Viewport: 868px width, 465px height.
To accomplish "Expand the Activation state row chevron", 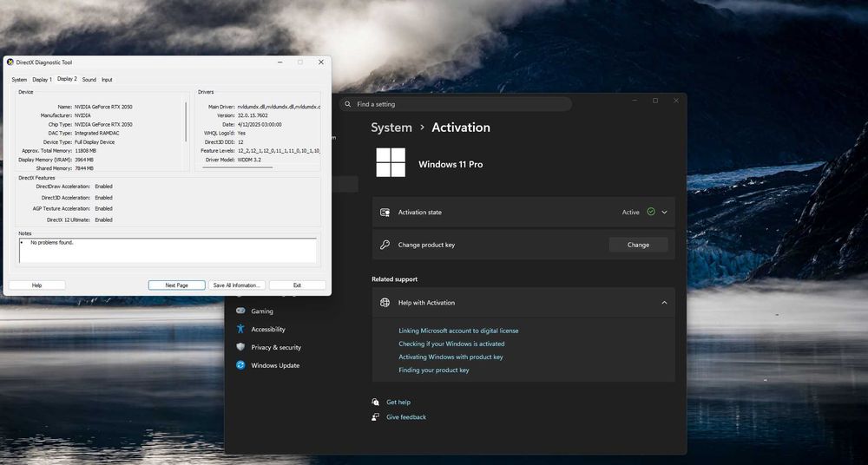I will pyautogui.click(x=664, y=212).
